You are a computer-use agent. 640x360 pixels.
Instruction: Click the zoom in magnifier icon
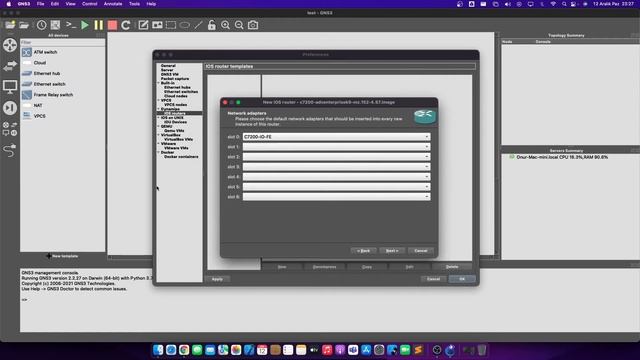[x=225, y=25]
